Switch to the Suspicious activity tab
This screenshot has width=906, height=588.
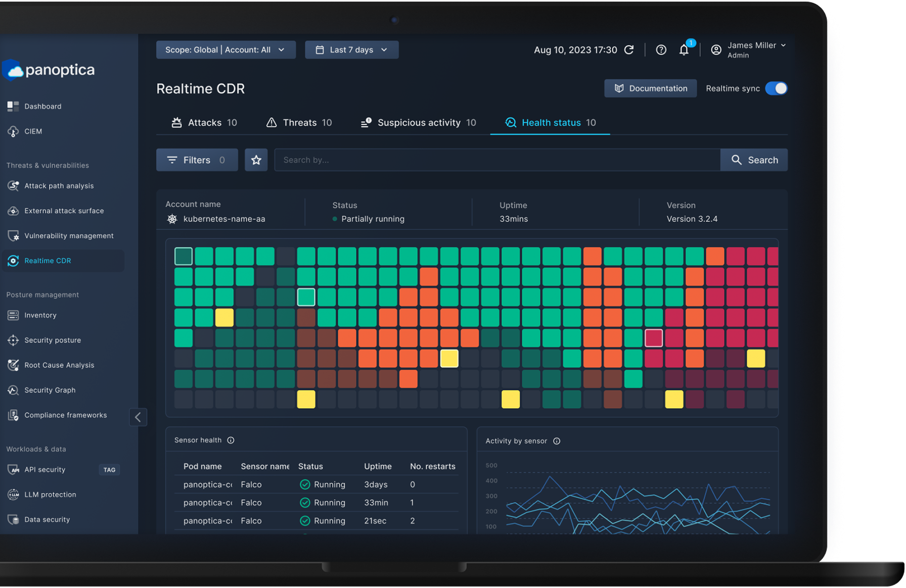[x=418, y=123]
